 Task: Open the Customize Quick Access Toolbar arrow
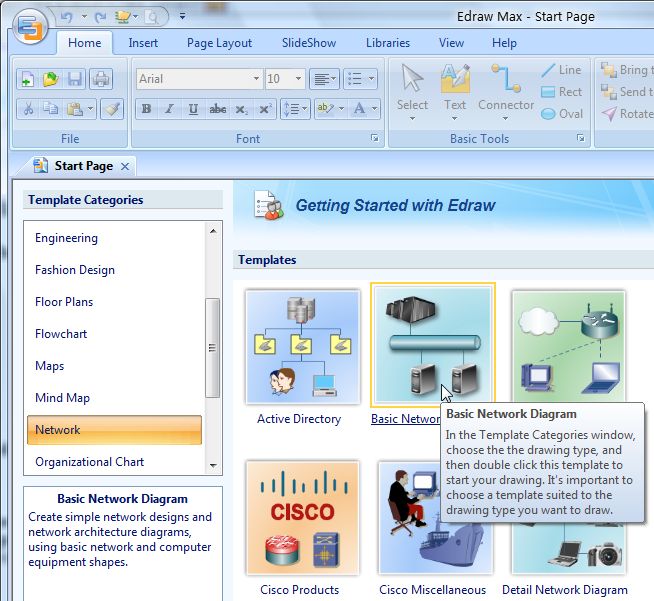[182, 16]
